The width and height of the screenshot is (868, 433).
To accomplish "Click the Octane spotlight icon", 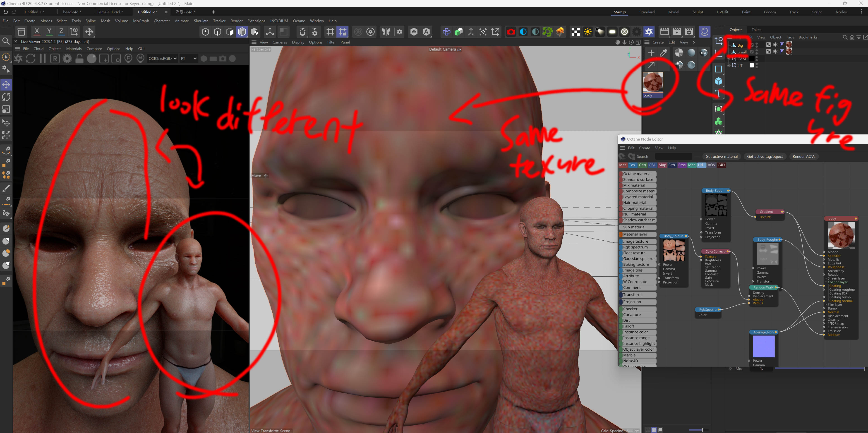I will coord(600,32).
